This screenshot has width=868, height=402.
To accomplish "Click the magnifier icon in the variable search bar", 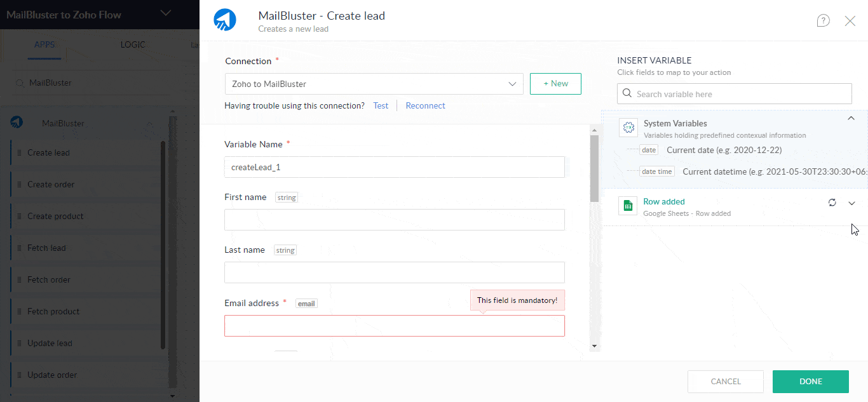I will tap(627, 93).
